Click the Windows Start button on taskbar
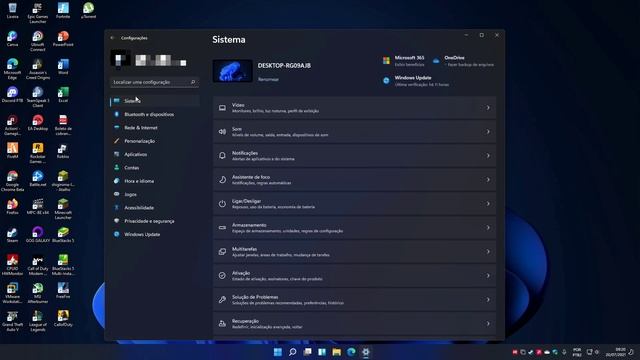This screenshot has height=360, width=640. pyautogui.click(x=278, y=352)
